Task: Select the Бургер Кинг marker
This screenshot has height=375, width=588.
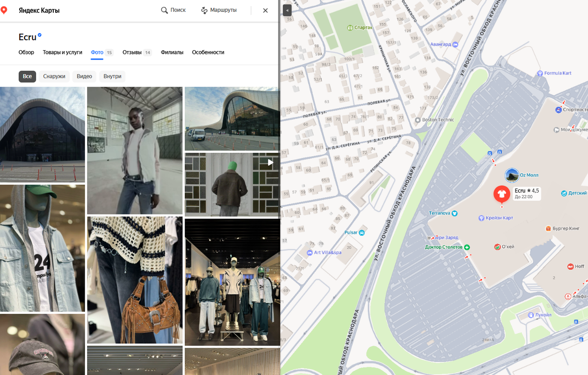Action: coord(549,229)
